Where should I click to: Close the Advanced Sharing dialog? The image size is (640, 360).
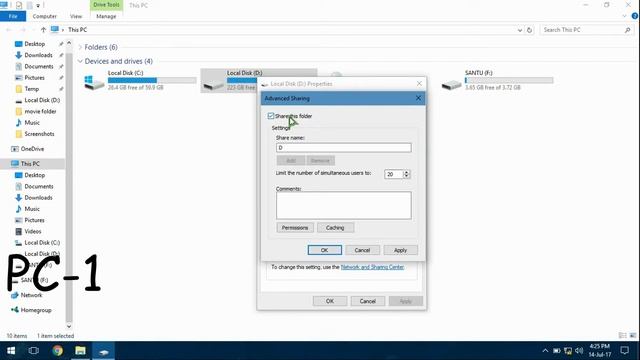418,98
